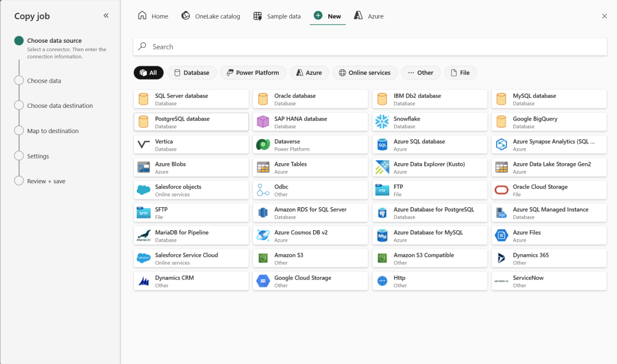
Task: Click the FTP folder icon
Action: tap(382, 190)
